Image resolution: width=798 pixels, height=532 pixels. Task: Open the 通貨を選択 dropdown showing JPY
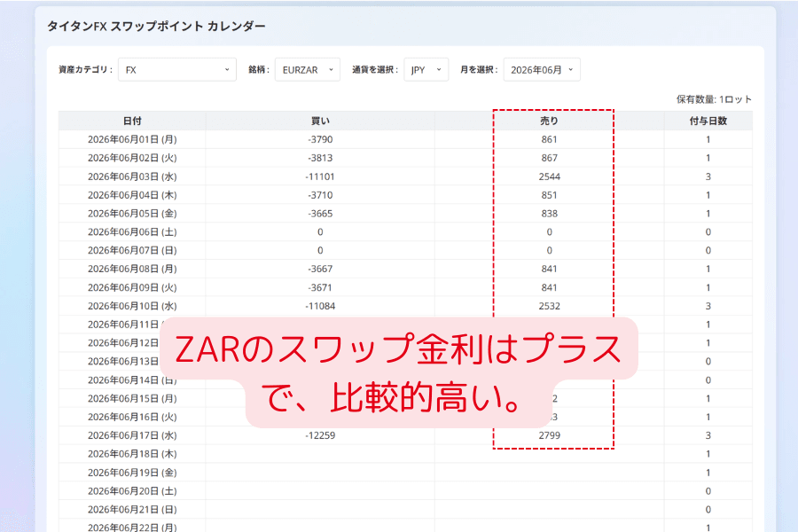pyautogui.click(x=426, y=70)
